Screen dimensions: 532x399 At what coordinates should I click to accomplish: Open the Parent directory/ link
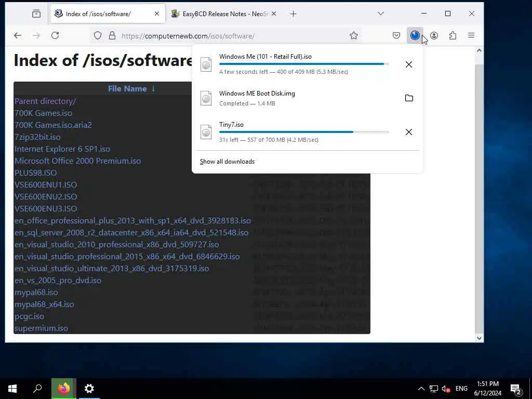(45, 101)
